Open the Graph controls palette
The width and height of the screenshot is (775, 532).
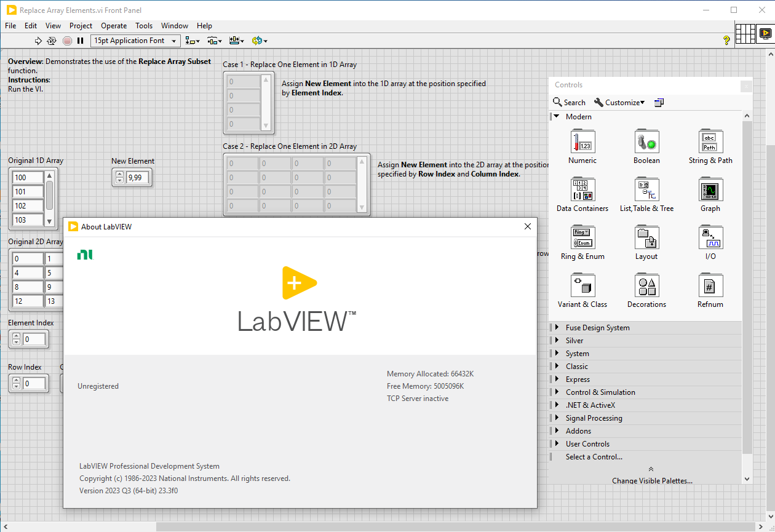(710, 195)
